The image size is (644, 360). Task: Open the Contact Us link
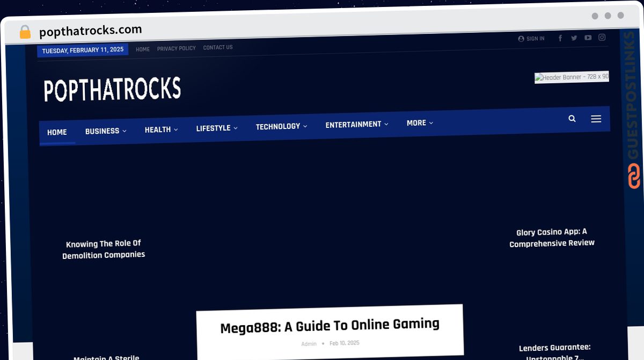point(218,47)
